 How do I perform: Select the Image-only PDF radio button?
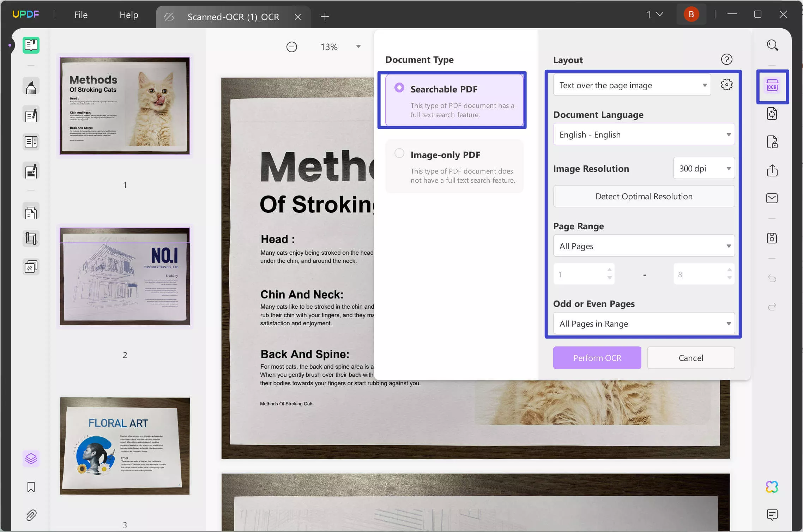[399, 153]
